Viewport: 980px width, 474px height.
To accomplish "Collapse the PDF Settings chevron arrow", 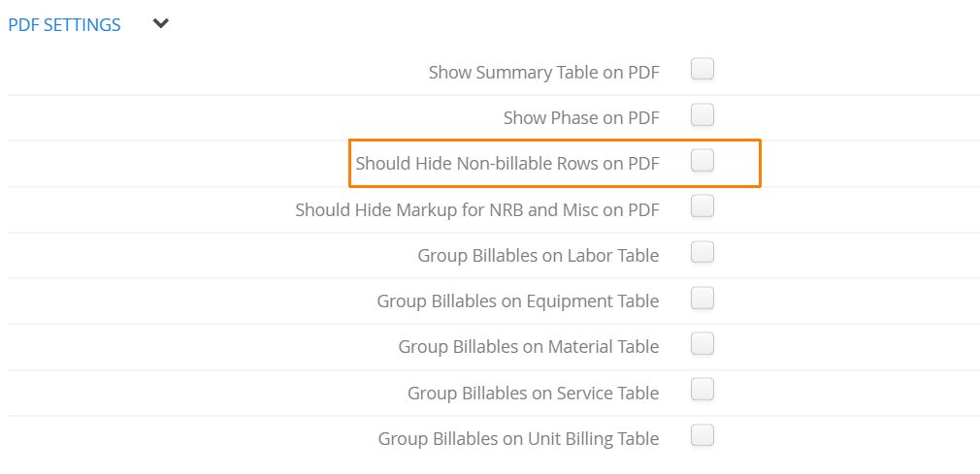I will pyautogui.click(x=161, y=24).
